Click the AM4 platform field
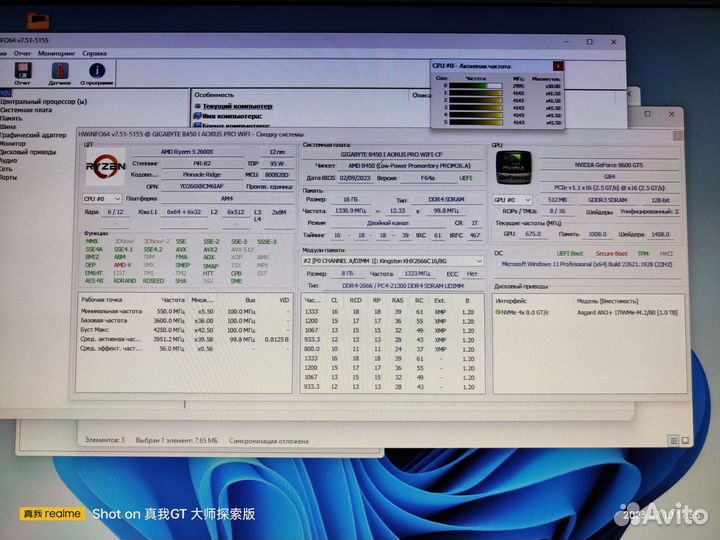The width and height of the screenshot is (720, 540). (227, 198)
